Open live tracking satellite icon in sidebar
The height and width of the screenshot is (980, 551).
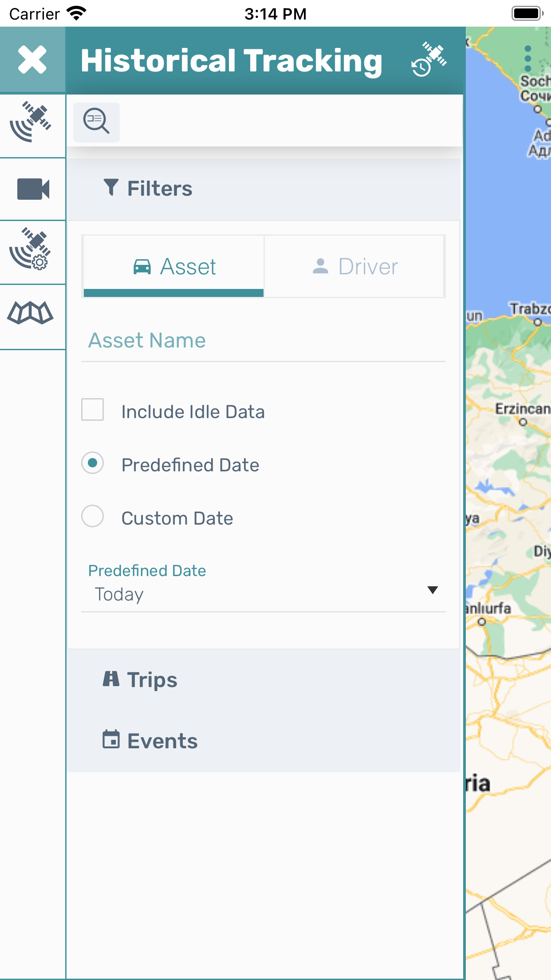tap(31, 122)
